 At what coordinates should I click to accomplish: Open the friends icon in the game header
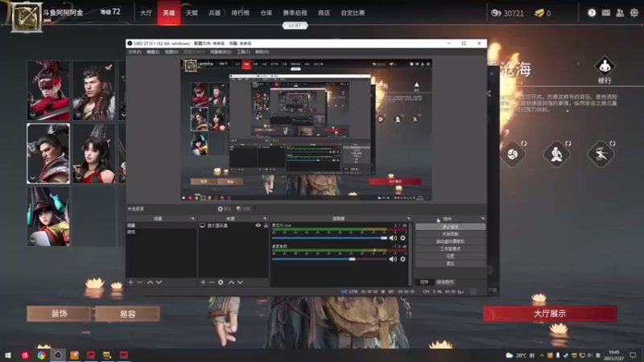(620, 13)
